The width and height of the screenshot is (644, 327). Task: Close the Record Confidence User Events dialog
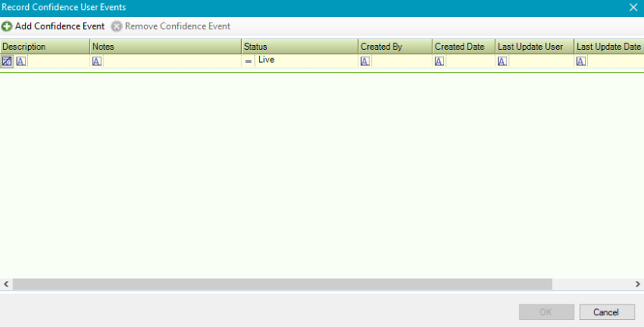[x=633, y=7]
